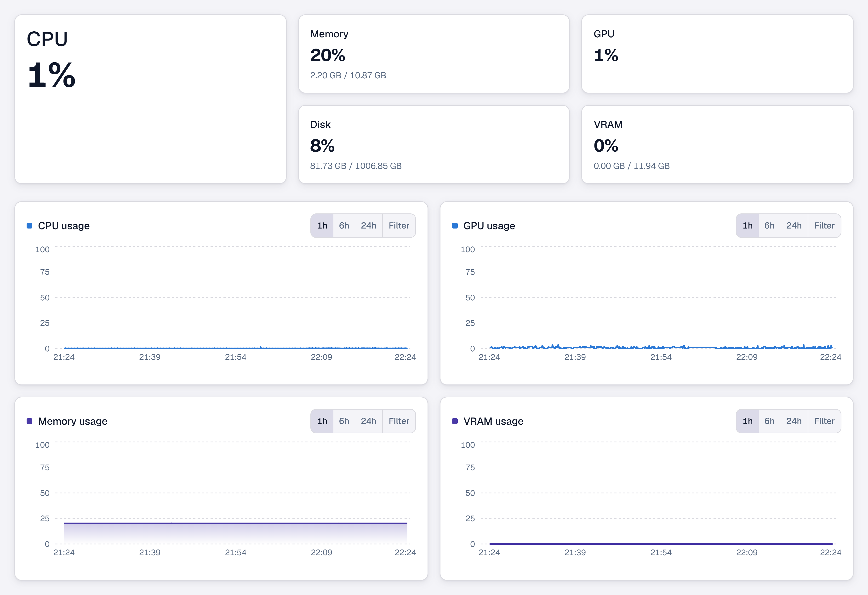Select 24h range on CPU usage chart
868x595 pixels.
[368, 226]
